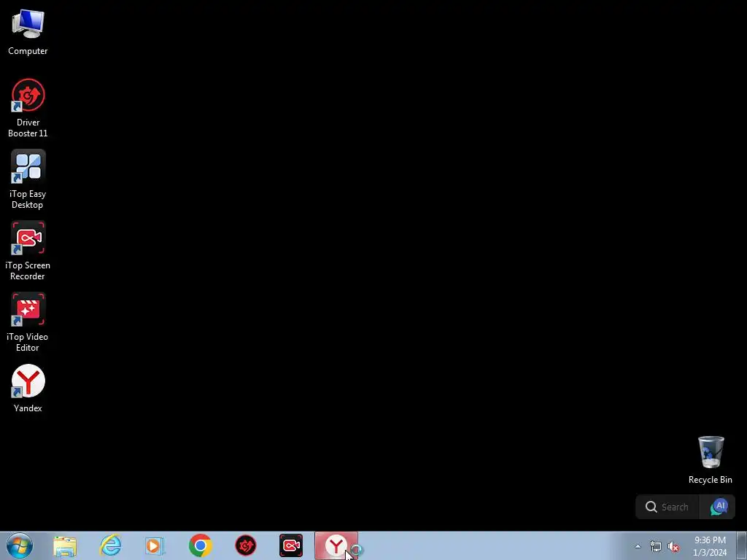Click the muted volume tray icon
The image size is (747, 560).
(x=673, y=546)
